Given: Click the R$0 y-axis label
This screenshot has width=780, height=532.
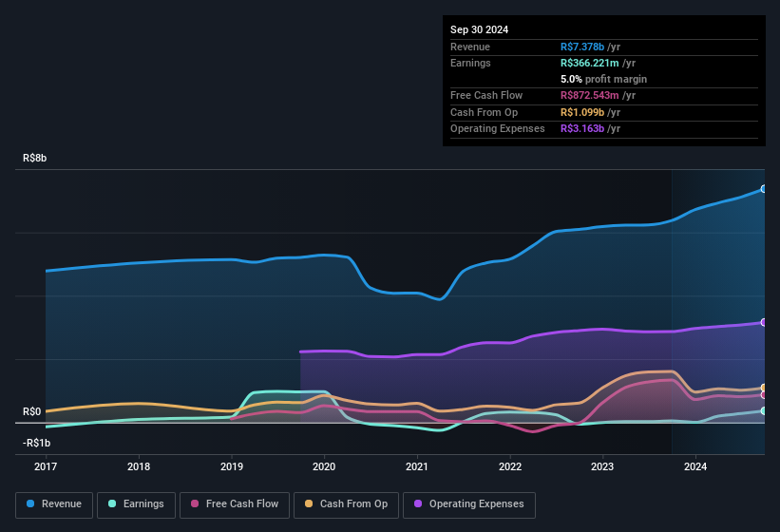Looking at the screenshot, I should [x=32, y=411].
